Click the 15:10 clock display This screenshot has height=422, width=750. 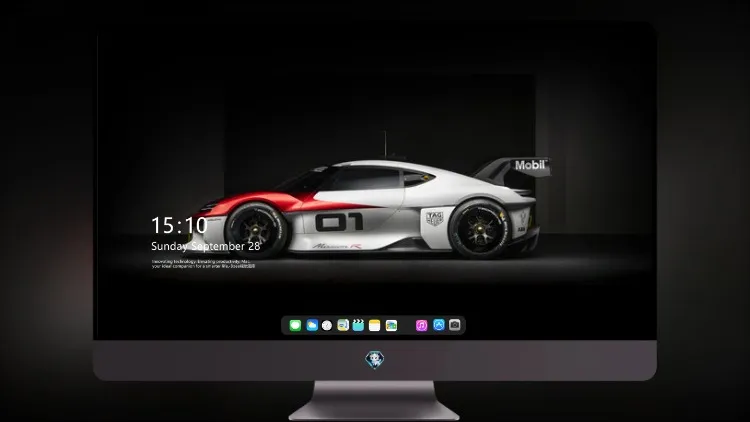click(179, 225)
